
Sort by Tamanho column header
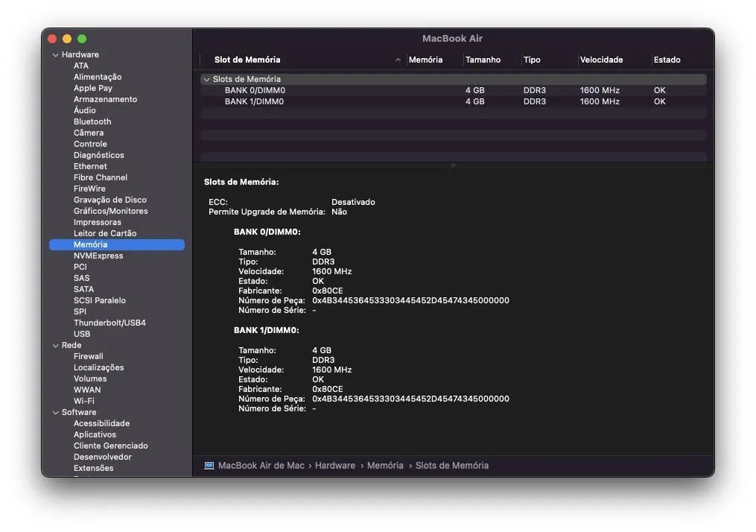(483, 60)
